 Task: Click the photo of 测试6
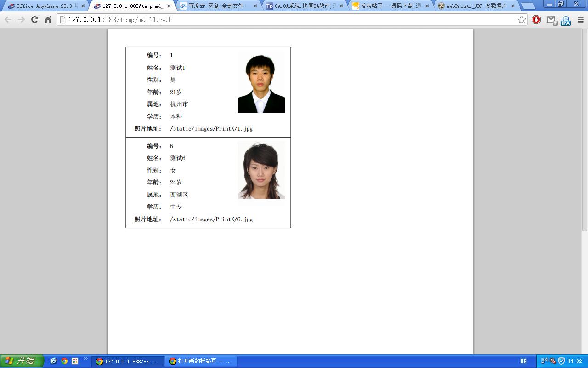point(261,170)
